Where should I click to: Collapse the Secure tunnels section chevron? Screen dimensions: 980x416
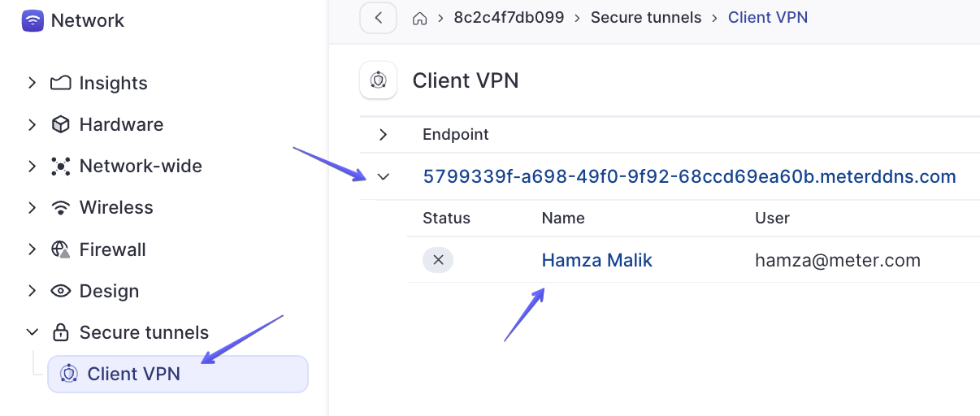coord(32,332)
